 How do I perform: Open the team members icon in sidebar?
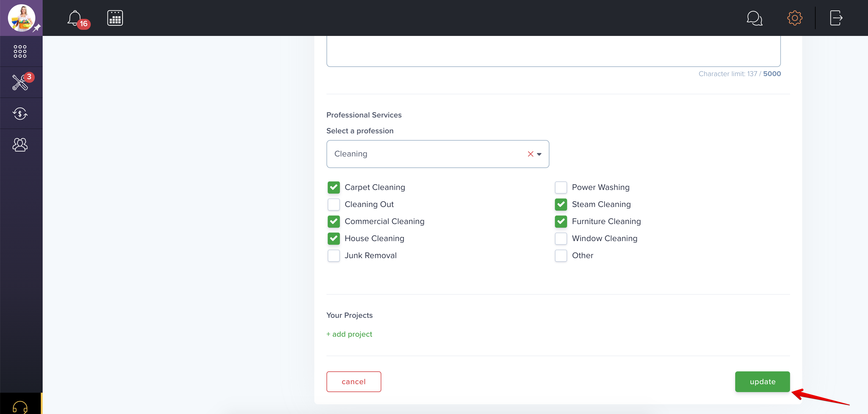click(20, 145)
